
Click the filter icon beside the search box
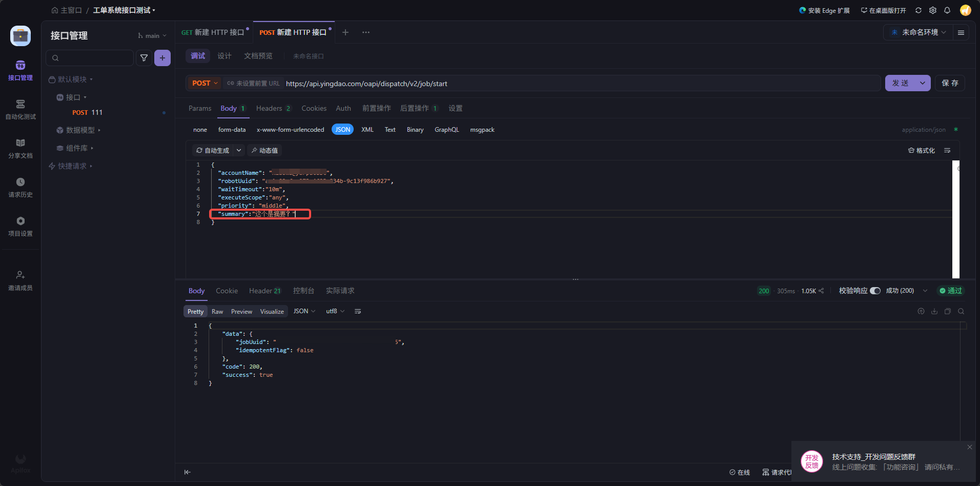[x=144, y=58]
